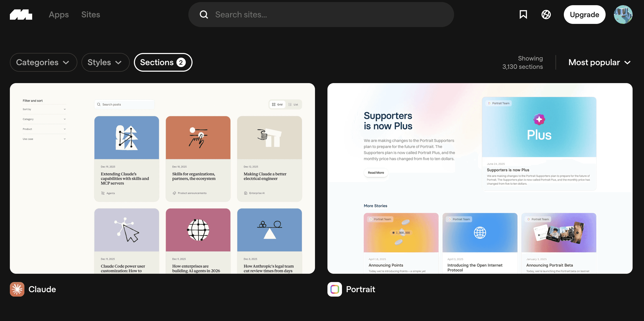
Task: Click the search magnifier icon
Action: (204, 15)
